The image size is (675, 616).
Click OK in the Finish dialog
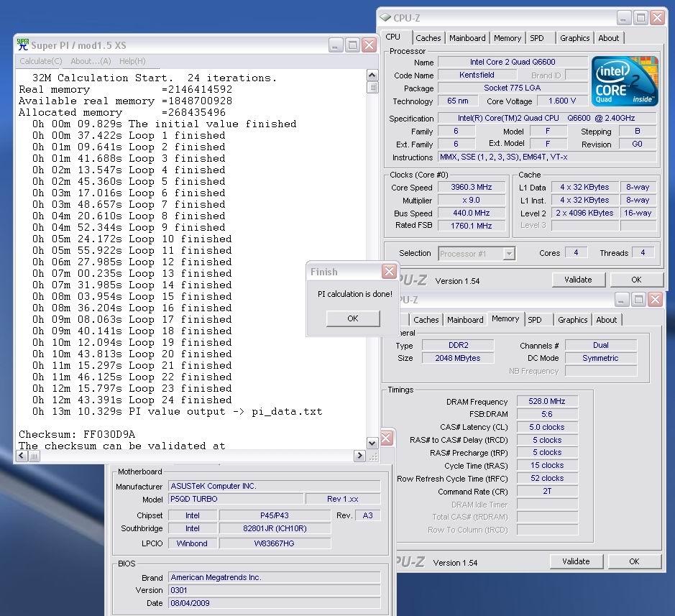click(353, 318)
